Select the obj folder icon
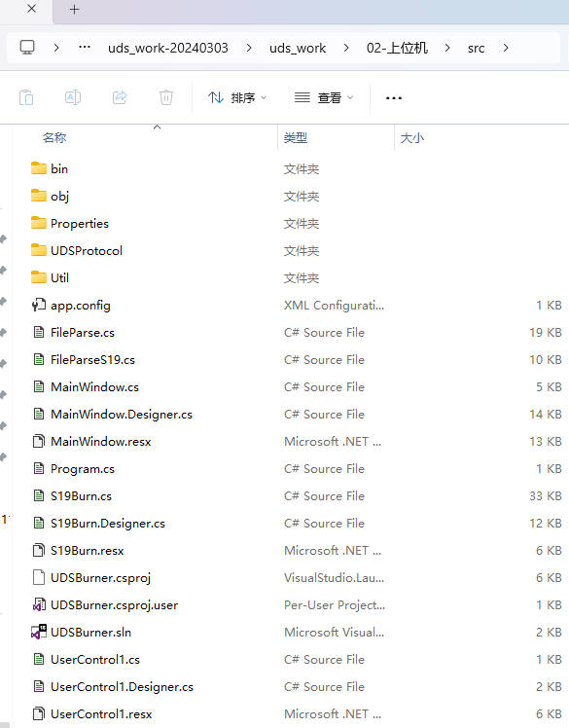Screen dimensions: 569x728 pos(39,196)
